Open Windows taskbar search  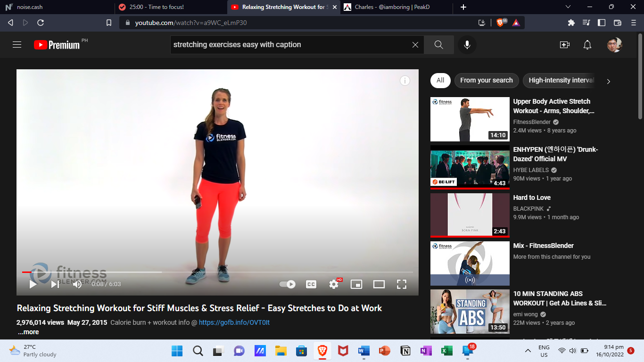(198, 351)
